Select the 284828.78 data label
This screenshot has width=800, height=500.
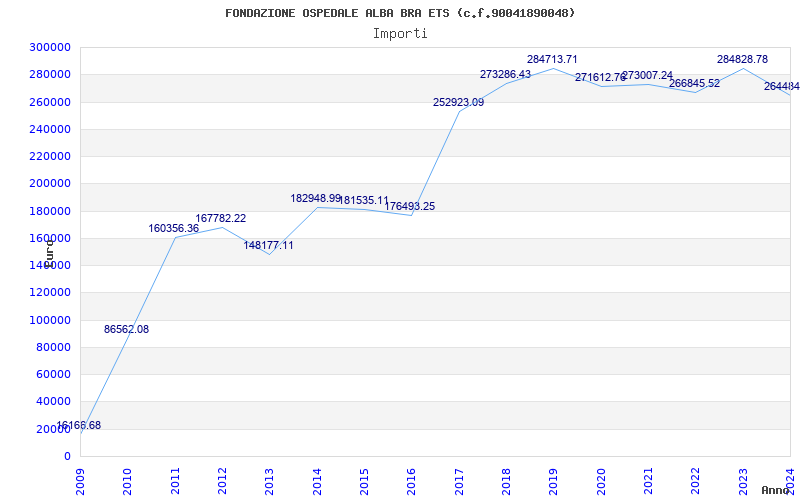coord(742,59)
